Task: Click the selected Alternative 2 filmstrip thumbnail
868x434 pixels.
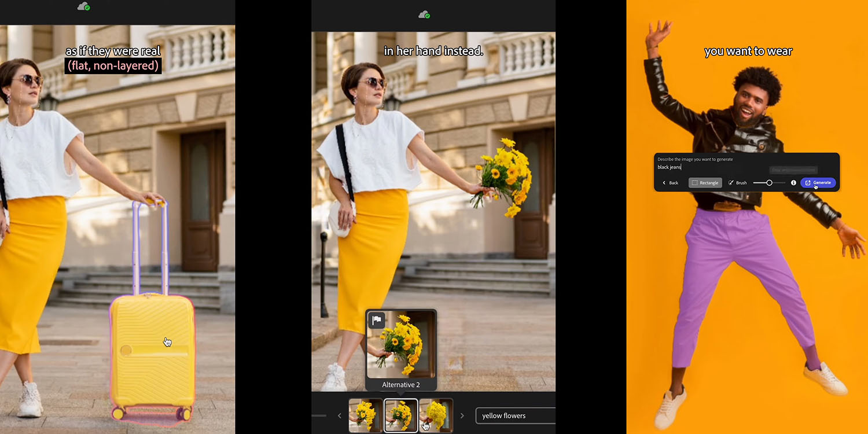Action: point(401,415)
